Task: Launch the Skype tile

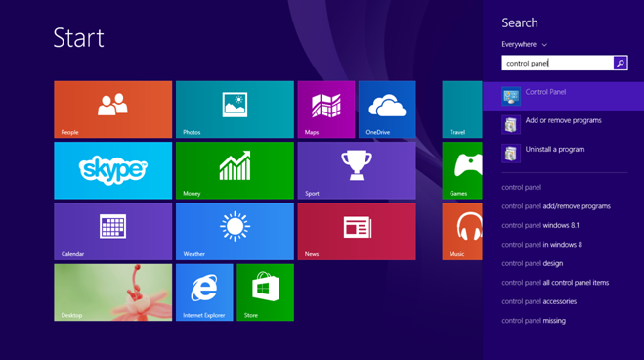Action: pos(113,170)
